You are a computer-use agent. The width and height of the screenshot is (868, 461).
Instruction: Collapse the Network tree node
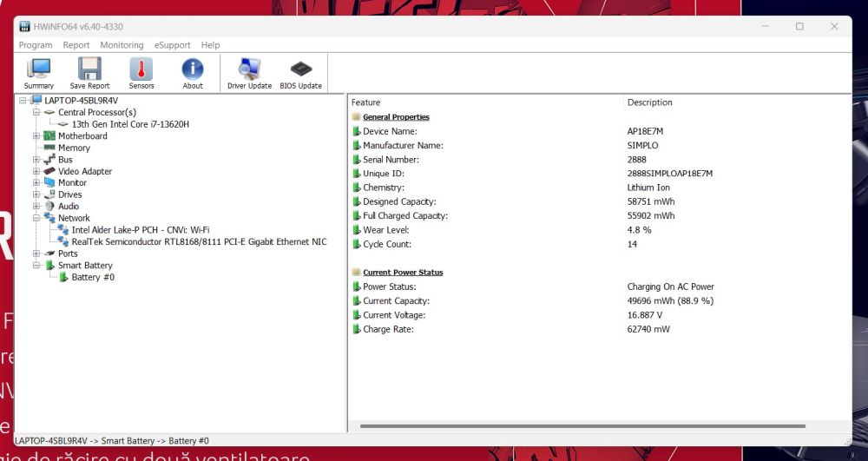pos(36,219)
